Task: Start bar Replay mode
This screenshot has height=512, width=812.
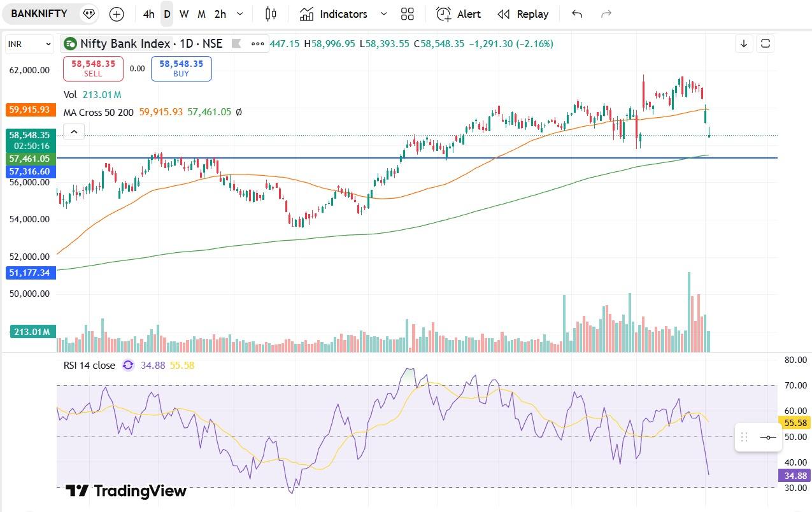Action: coord(523,13)
